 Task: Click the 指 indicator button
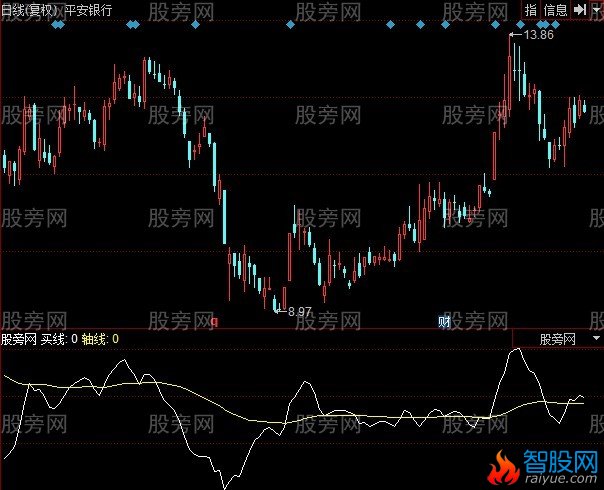tap(531, 10)
